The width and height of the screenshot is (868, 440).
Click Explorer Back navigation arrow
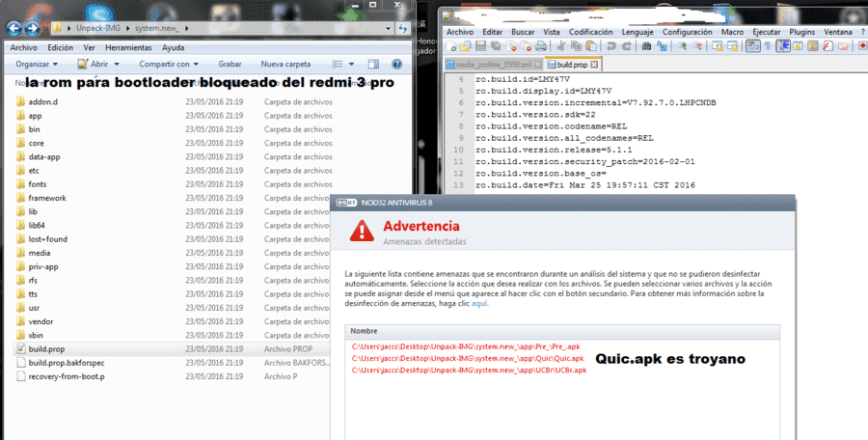(x=14, y=28)
